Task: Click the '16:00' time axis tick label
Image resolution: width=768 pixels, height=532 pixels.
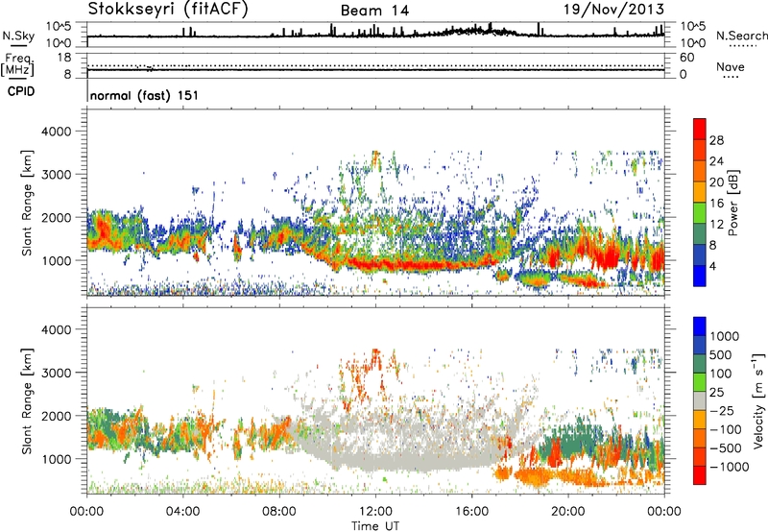Action: pyautogui.click(x=471, y=512)
